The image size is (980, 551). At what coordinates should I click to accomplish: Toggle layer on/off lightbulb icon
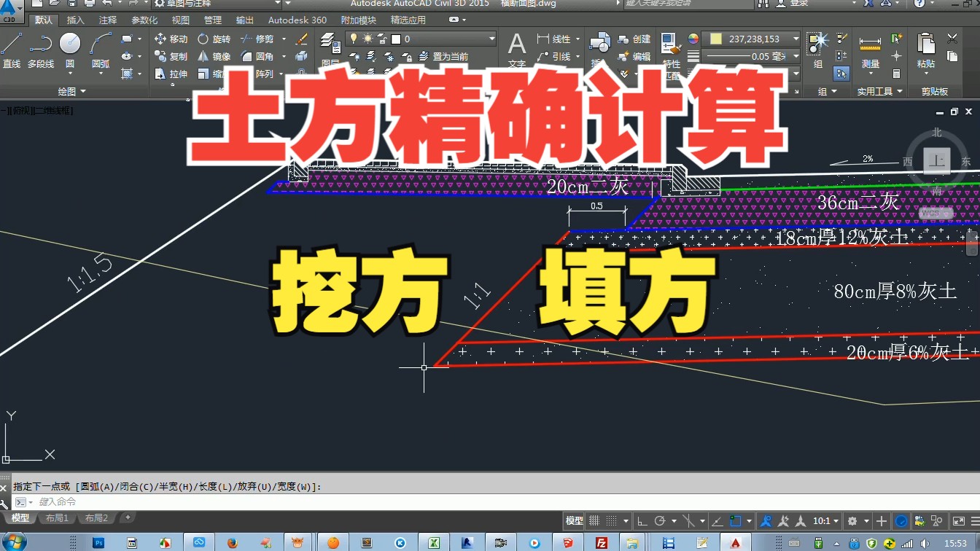354,39
